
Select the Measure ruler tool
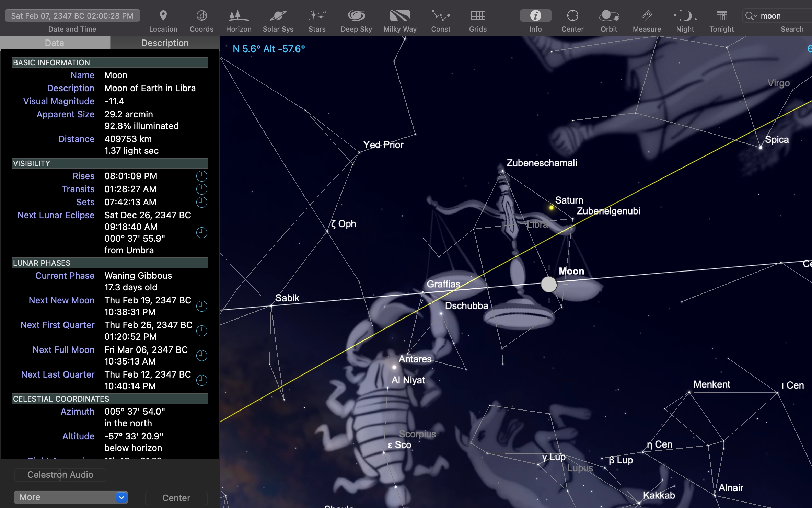coord(647,16)
